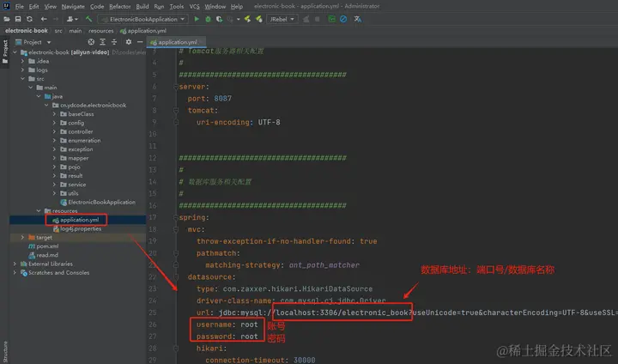
Task: Click the Open folder toolbar icon
Action: click(x=7, y=19)
